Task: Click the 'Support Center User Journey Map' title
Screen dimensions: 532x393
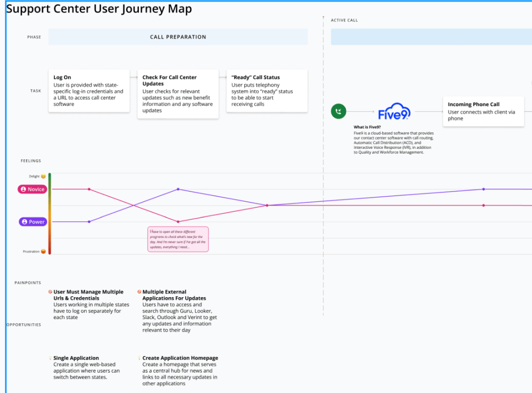Action: point(99,9)
